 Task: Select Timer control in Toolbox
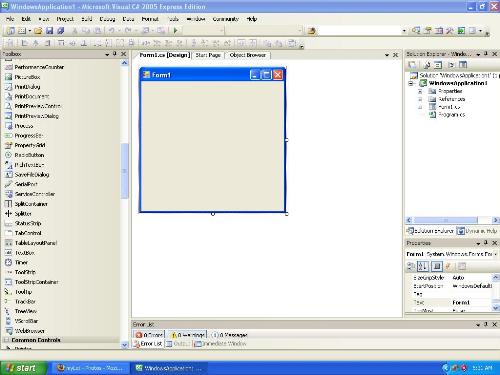click(21, 263)
